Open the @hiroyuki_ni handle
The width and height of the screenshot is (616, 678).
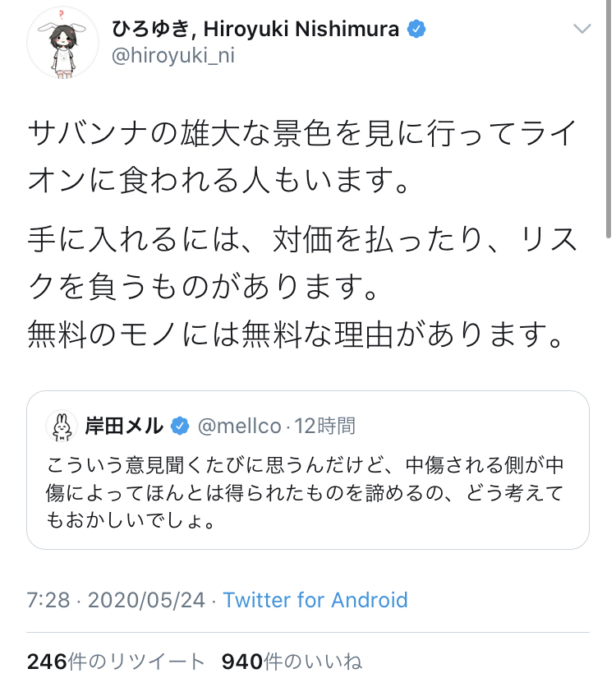click(x=173, y=56)
